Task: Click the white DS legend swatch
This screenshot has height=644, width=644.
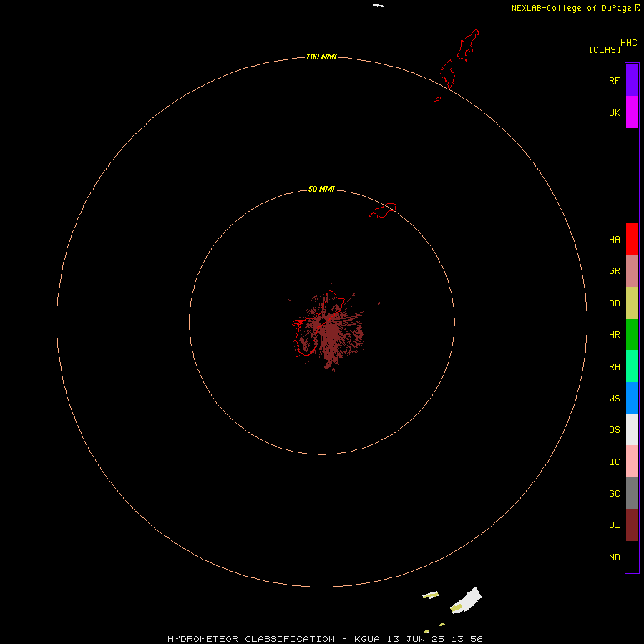Action: [632, 429]
